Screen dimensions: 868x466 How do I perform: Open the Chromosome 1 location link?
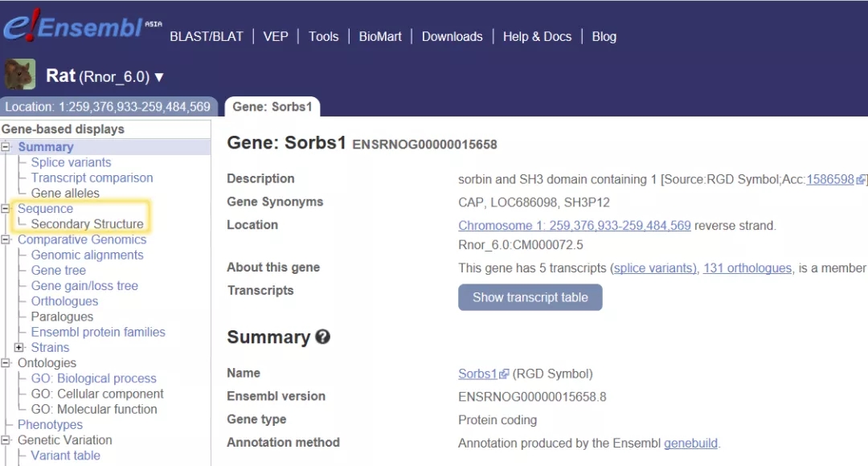tap(574, 226)
